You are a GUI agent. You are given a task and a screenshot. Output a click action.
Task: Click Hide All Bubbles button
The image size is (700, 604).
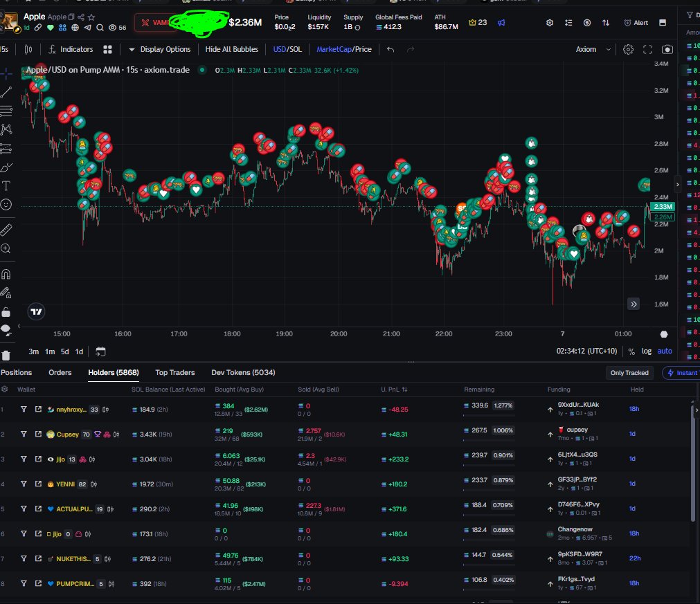pyautogui.click(x=232, y=50)
